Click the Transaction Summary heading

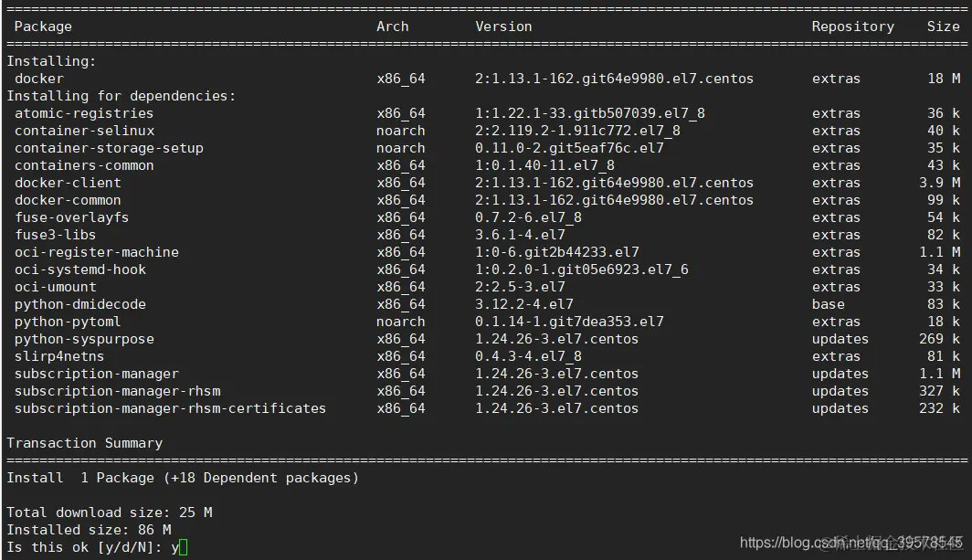tap(84, 443)
